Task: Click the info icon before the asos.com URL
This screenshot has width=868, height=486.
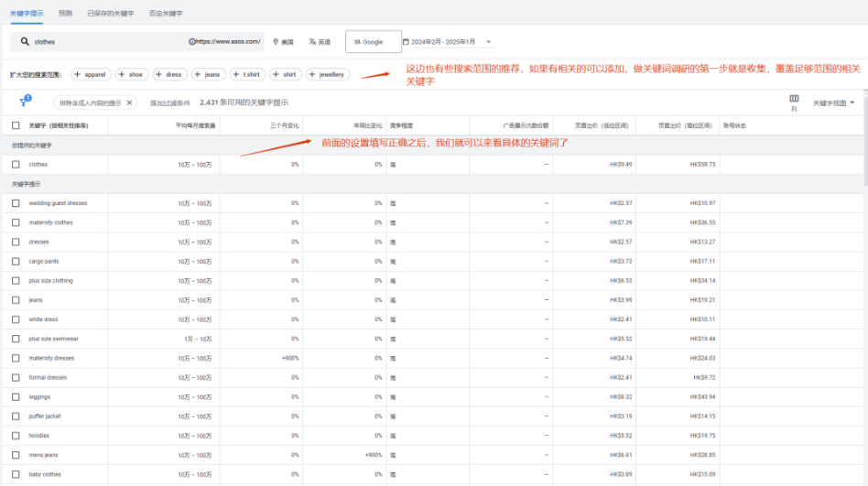Action: pos(191,41)
